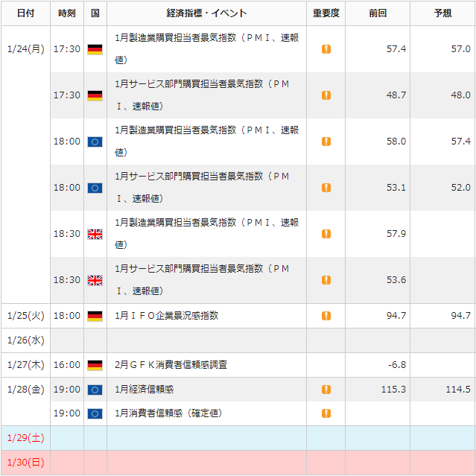476x476 pixels.
Task: Select the 1/27(木) date cell
Action: coord(26,365)
